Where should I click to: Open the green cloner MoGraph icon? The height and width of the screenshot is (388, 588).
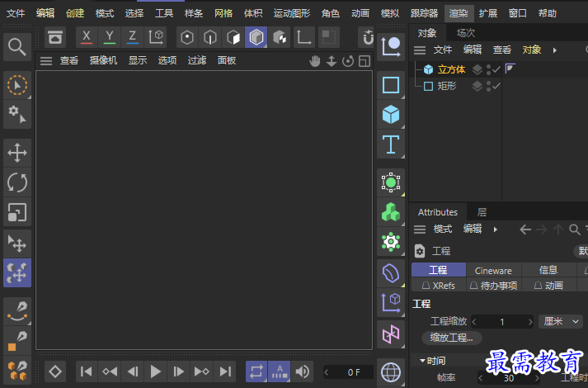coord(391,212)
